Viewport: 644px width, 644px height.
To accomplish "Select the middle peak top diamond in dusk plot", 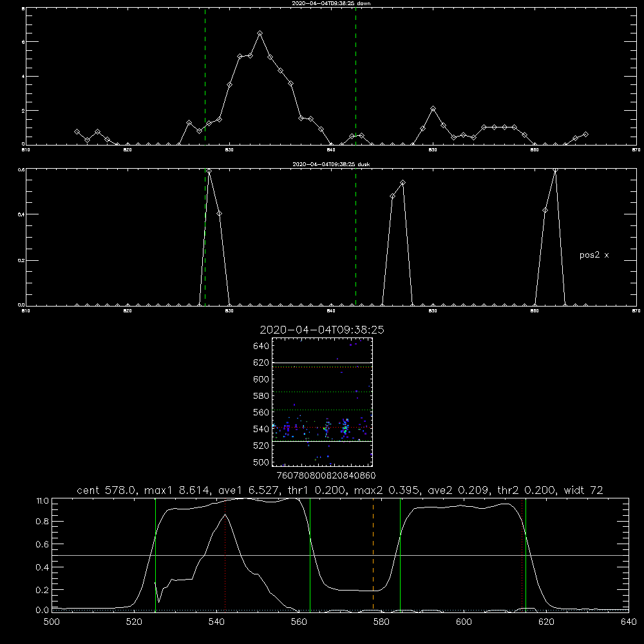I will pos(403,183).
